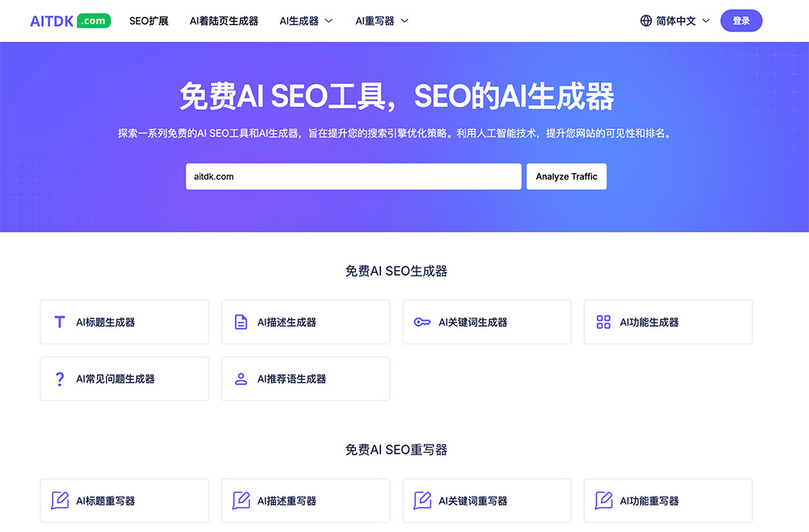Click the globe language icon
This screenshot has width=809, height=532.
point(646,21)
